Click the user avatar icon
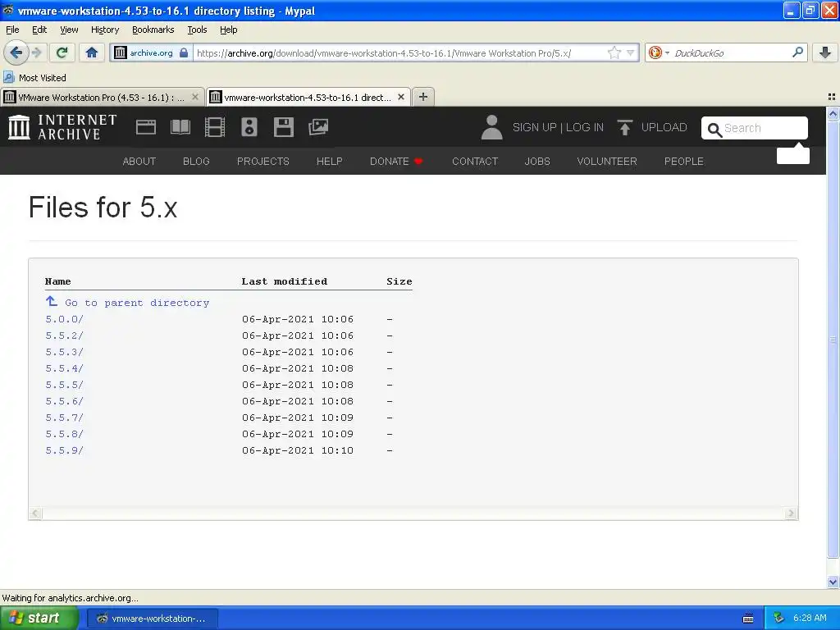The image size is (840, 630). (x=491, y=127)
